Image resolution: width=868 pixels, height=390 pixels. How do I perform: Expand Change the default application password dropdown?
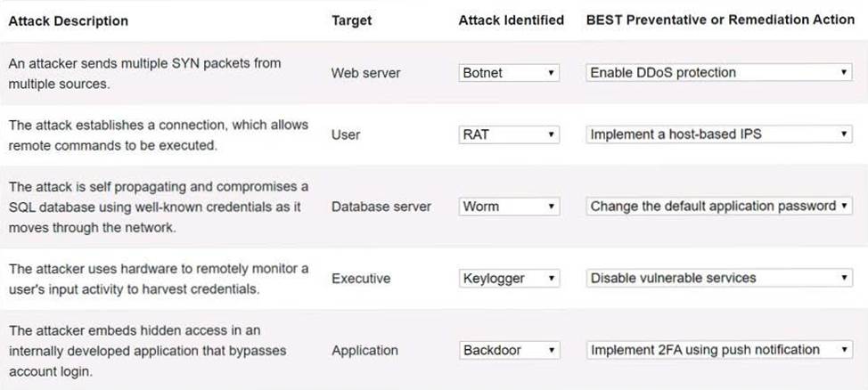click(719, 207)
